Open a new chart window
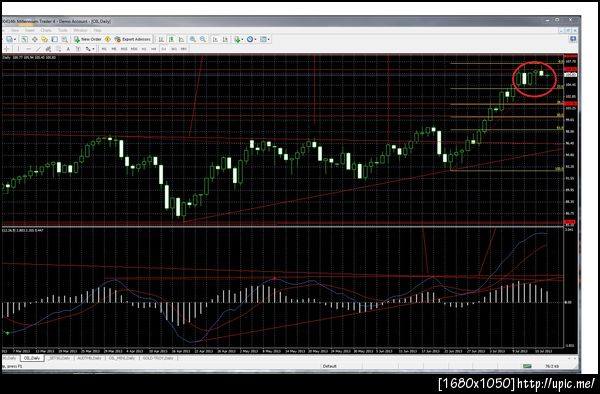600x394 pixels. pyautogui.click(x=9, y=39)
